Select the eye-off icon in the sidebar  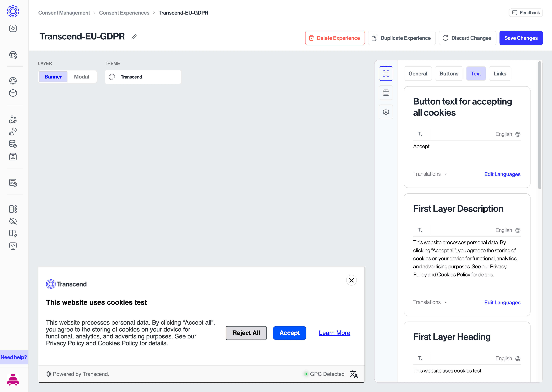click(x=13, y=221)
